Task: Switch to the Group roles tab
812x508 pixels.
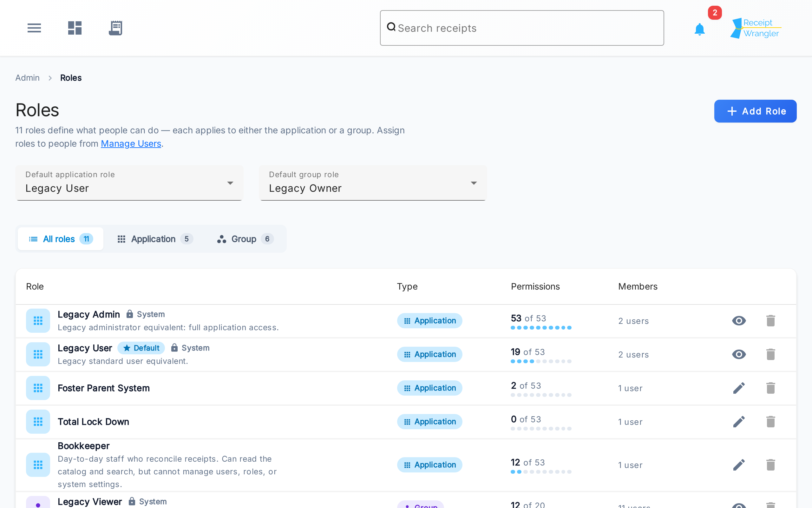Action: [245, 239]
